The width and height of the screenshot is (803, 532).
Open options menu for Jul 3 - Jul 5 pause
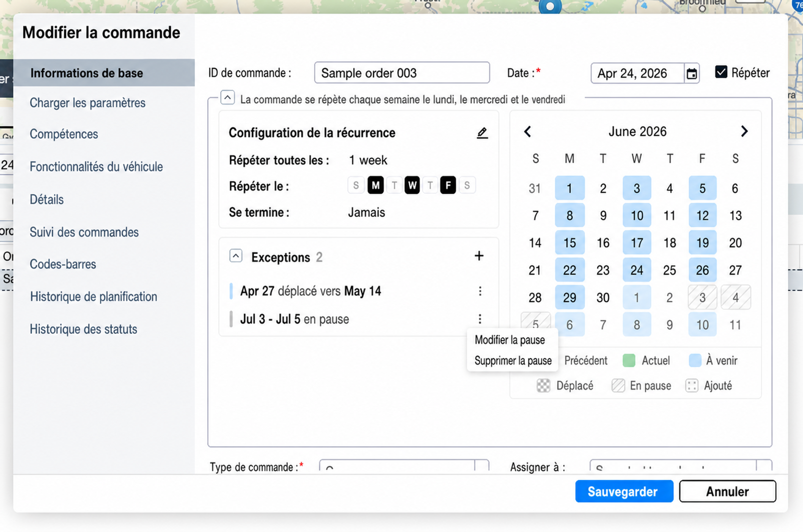(480, 319)
